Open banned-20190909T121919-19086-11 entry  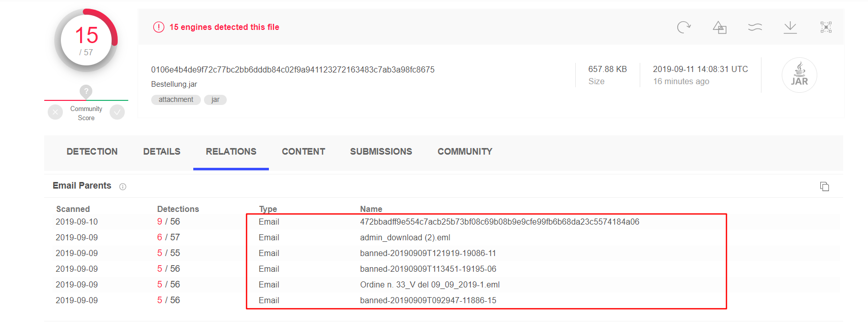(428, 253)
